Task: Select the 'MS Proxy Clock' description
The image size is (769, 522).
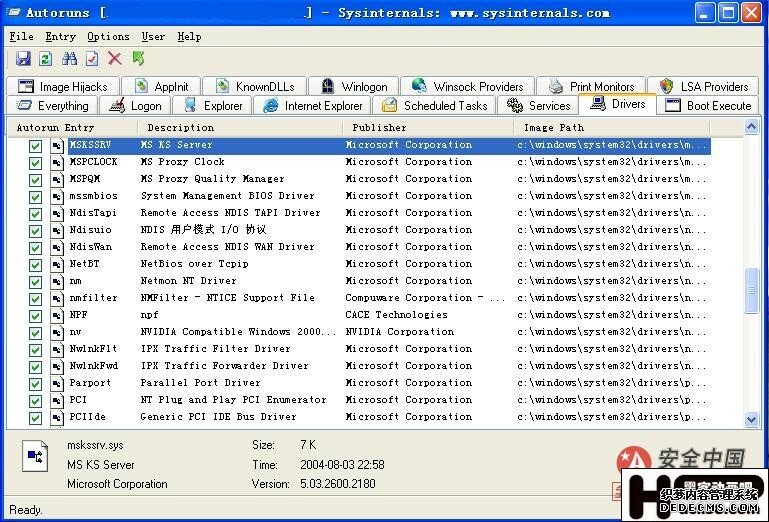Action: pos(182,162)
